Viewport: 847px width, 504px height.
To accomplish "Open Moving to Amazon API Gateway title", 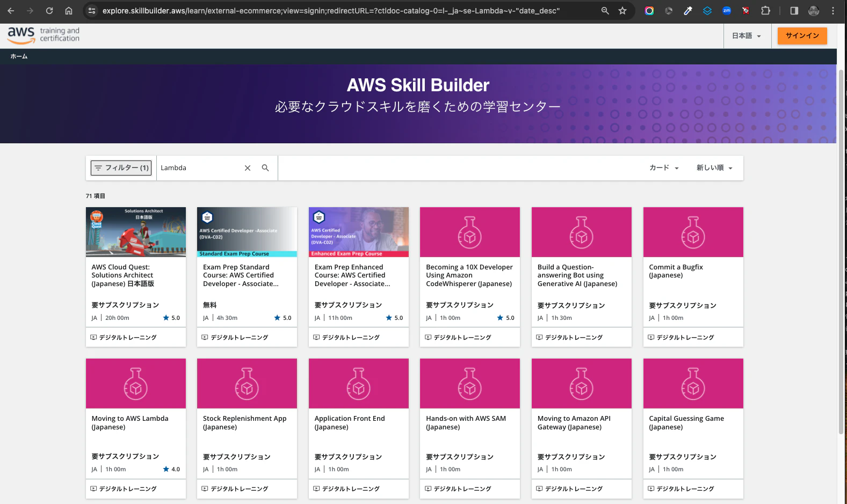I will coord(574,423).
